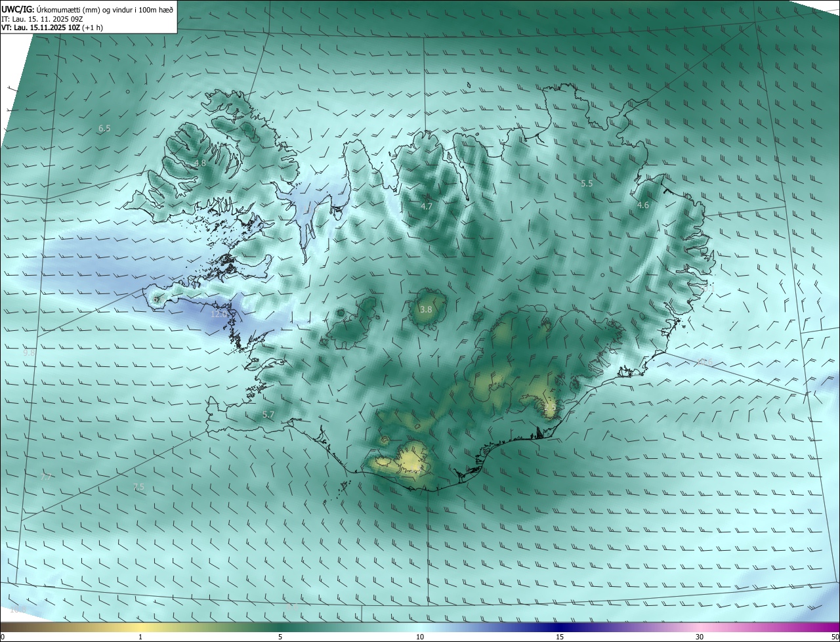This screenshot has width=840, height=642.
Task: Click the 2.5 value label on Vatnajökull
Action: [550, 407]
